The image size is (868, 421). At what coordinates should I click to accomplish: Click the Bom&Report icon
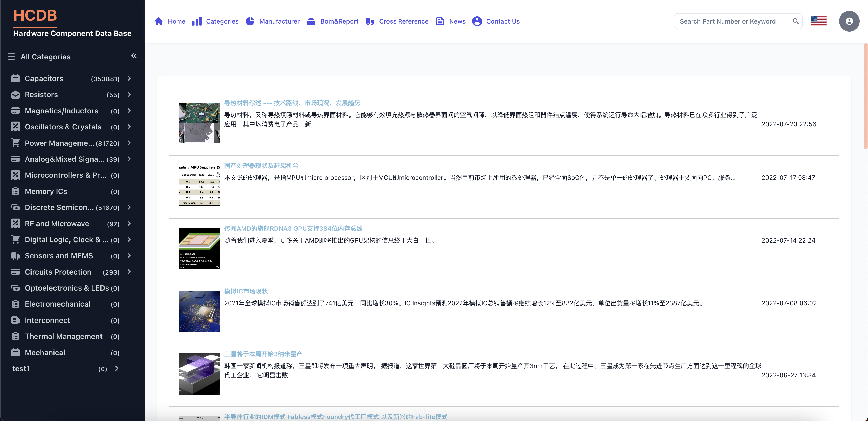[311, 21]
